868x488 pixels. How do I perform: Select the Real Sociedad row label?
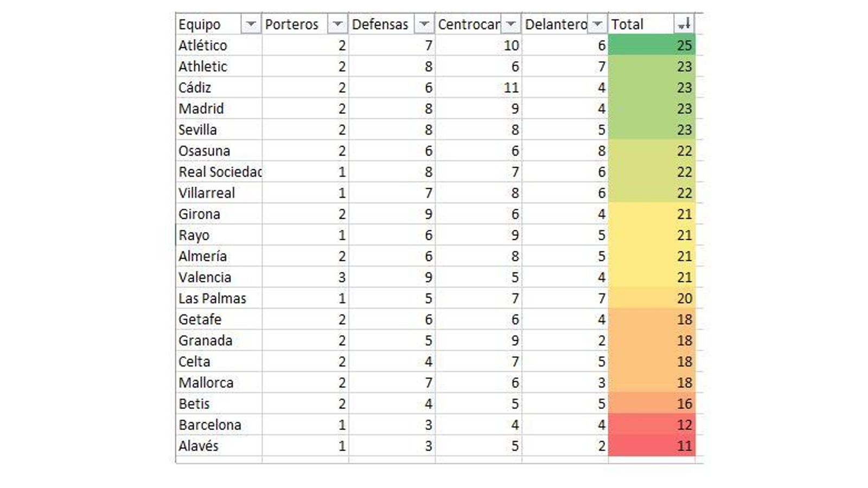(217, 171)
